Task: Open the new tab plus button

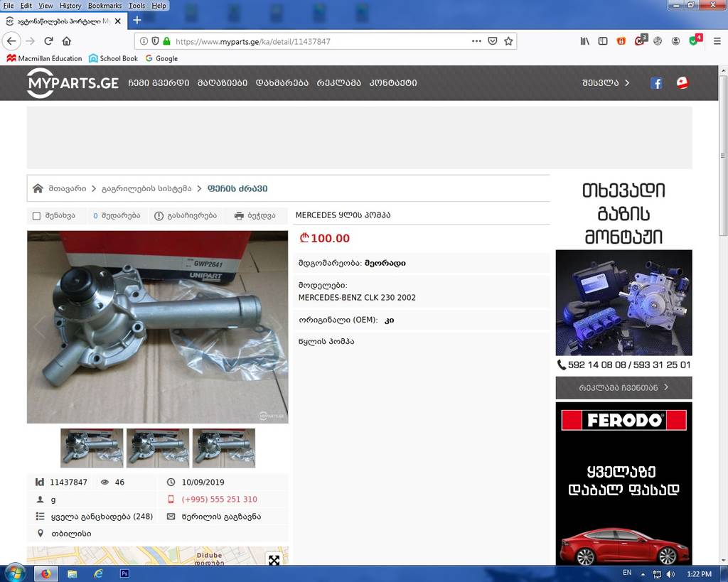Action: [137, 20]
